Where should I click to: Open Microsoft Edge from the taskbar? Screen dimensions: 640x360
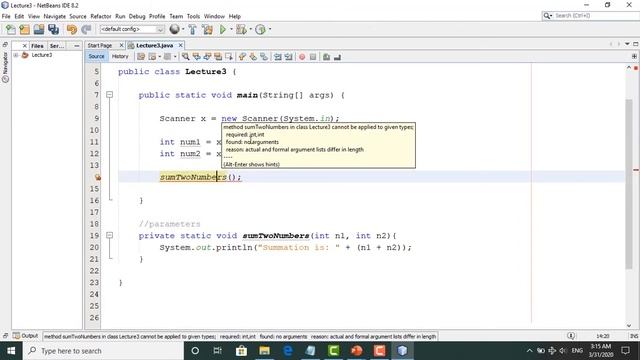[288, 351]
